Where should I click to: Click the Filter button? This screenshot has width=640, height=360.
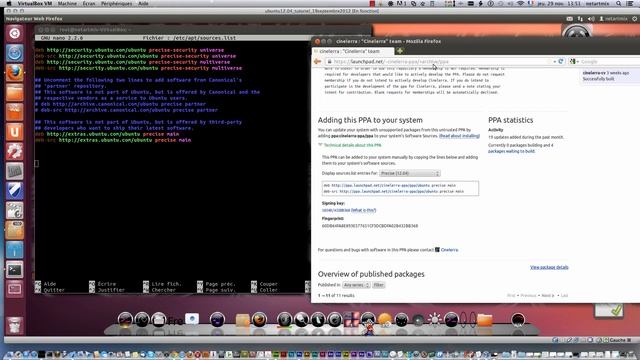[x=378, y=285]
